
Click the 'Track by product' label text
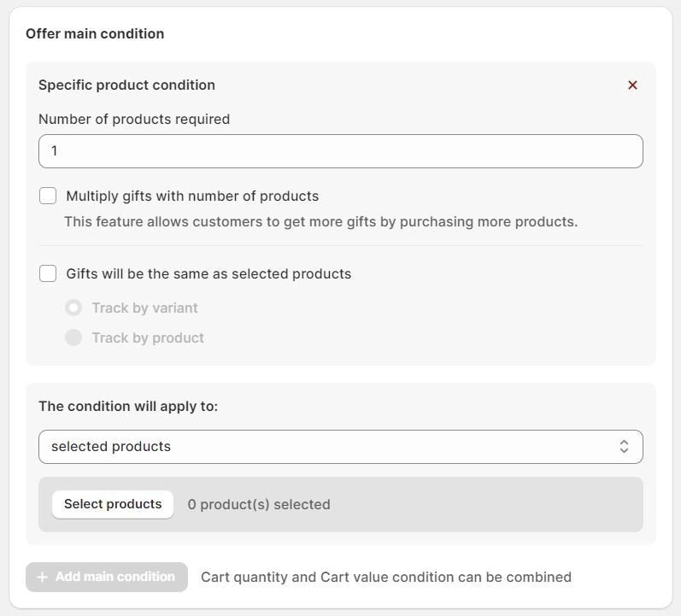click(x=148, y=338)
